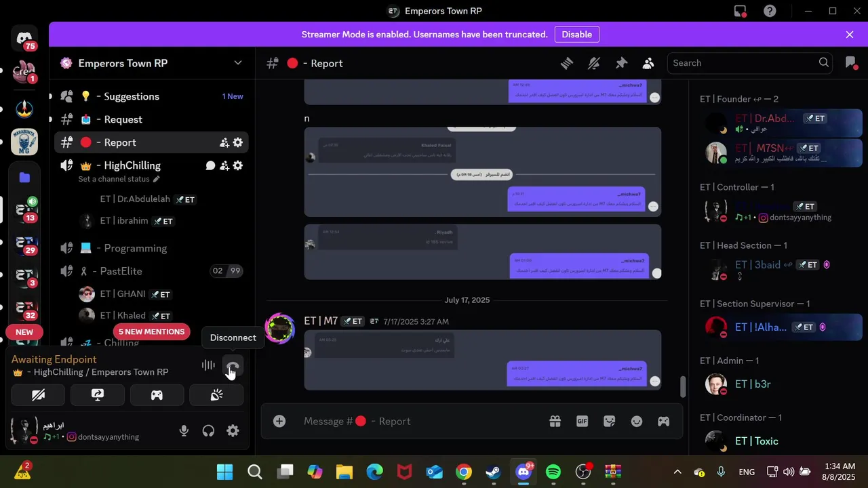
Task: Open ET | M7 message author name
Action: click(x=321, y=321)
